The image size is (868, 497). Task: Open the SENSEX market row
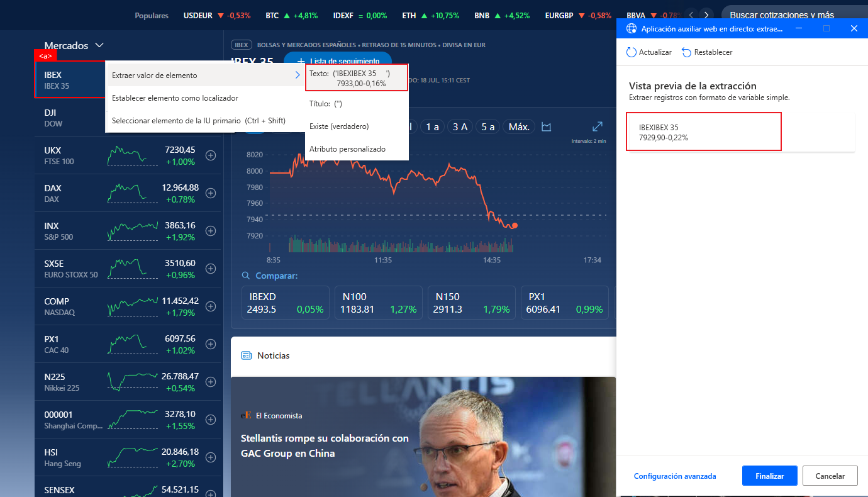(x=128, y=487)
